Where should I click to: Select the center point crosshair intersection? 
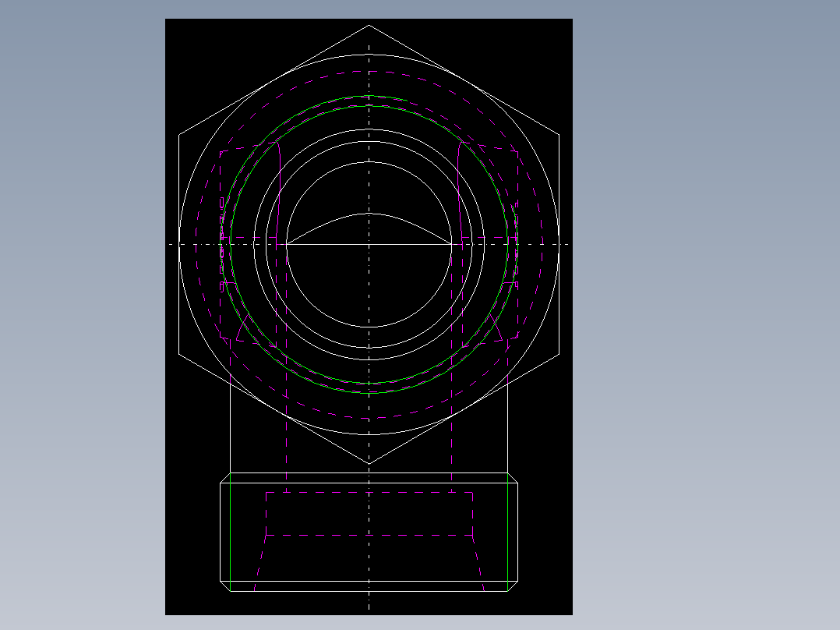pos(368,242)
